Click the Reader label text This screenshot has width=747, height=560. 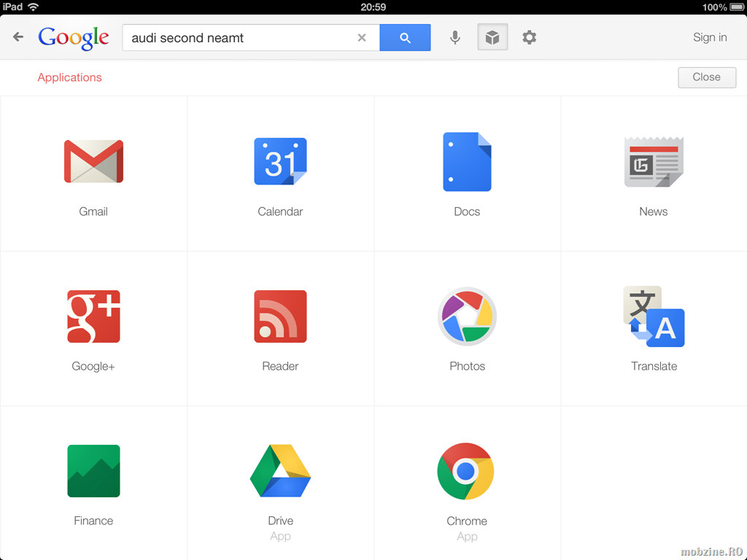(x=280, y=366)
